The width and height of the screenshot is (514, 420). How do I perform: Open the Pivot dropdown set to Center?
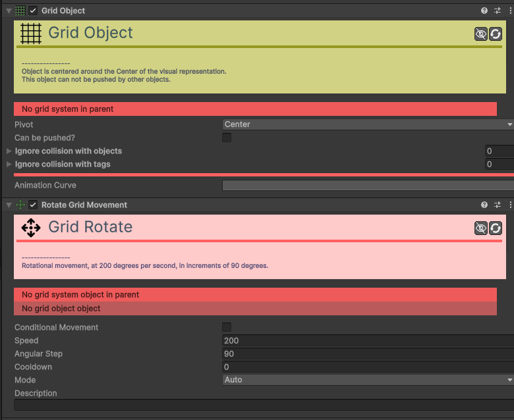(x=367, y=124)
